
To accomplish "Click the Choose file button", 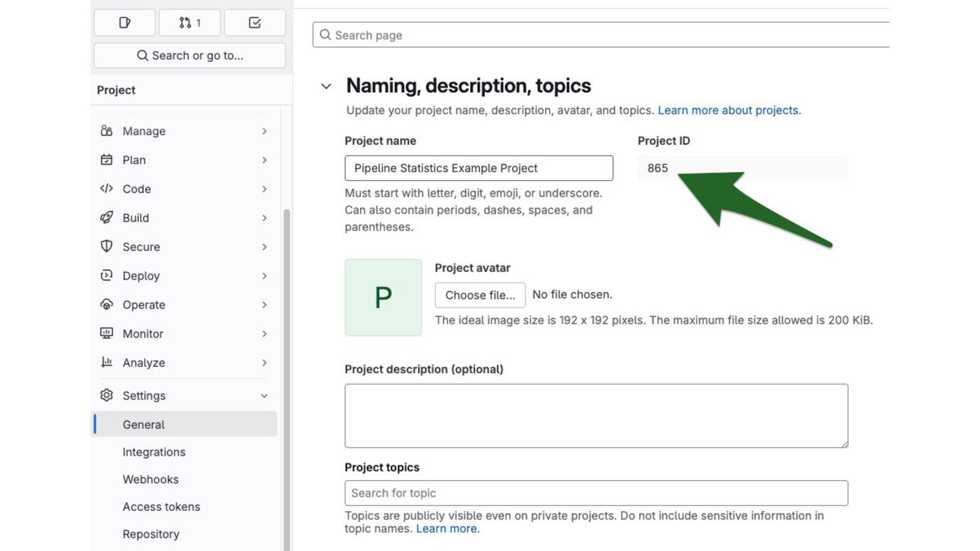I will point(480,295).
